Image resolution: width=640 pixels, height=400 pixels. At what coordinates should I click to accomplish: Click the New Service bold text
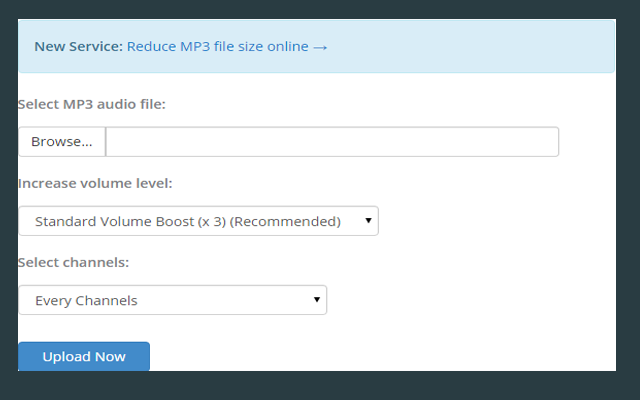tap(78, 46)
